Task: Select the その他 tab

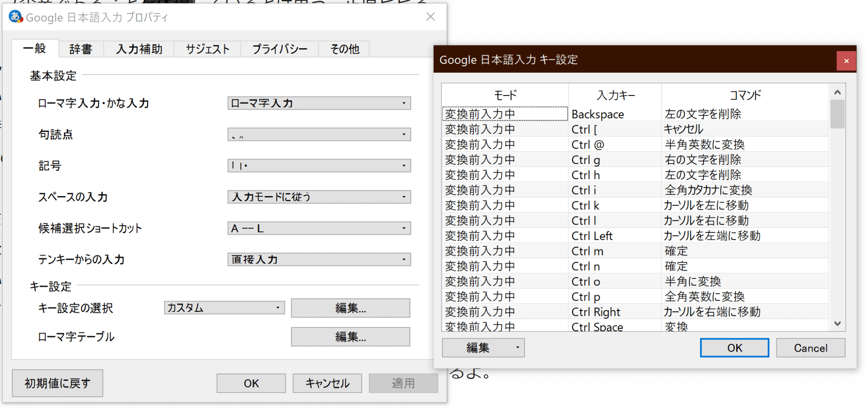Action: click(345, 49)
